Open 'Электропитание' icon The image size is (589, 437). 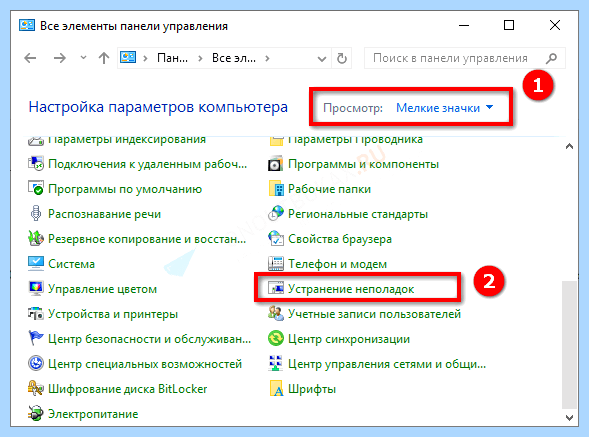coord(36,413)
